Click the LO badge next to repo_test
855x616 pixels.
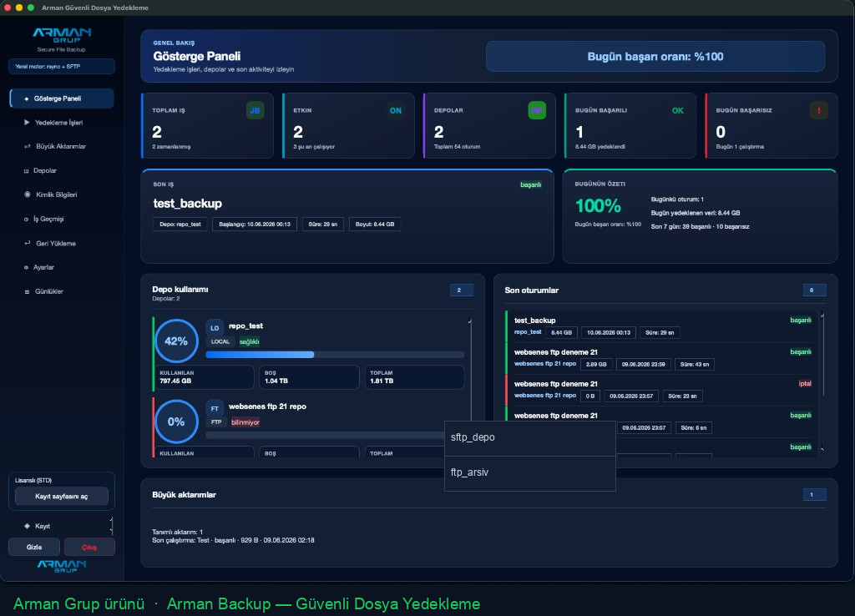tap(215, 328)
